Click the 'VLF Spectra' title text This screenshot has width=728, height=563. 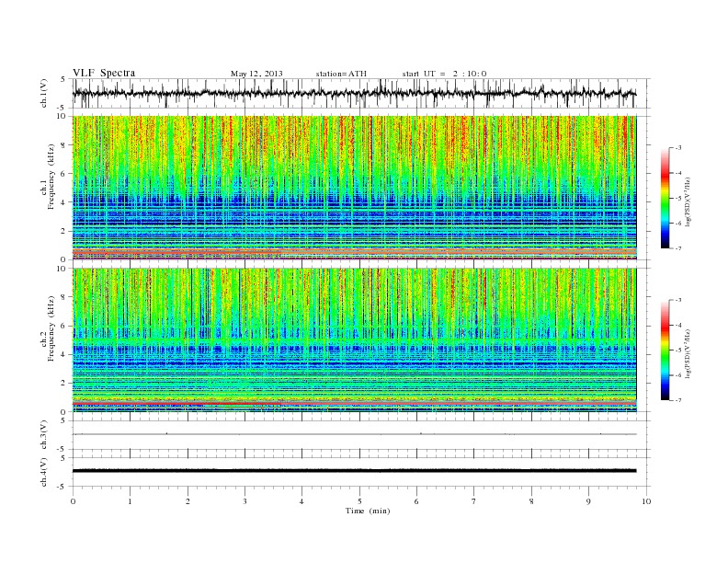(x=104, y=73)
